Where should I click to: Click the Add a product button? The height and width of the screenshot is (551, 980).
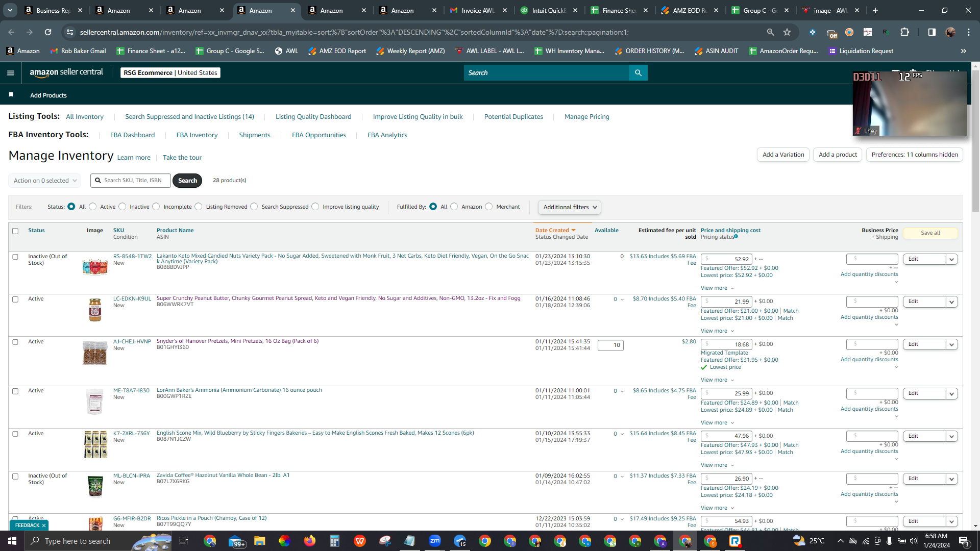pos(838,155)
